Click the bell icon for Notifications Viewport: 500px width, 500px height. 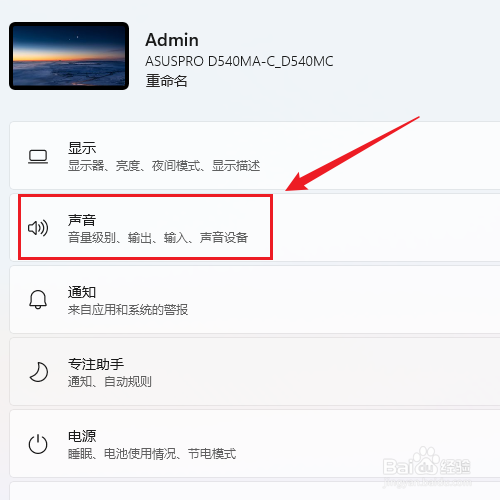(x=38, y=300)
